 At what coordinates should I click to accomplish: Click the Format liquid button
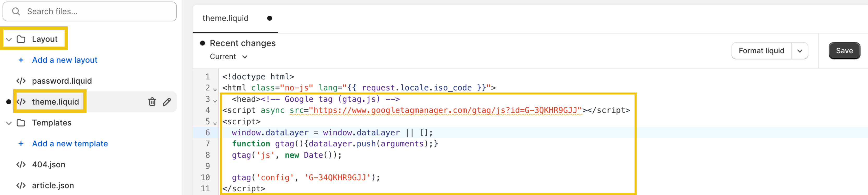(x=762, y=51)
